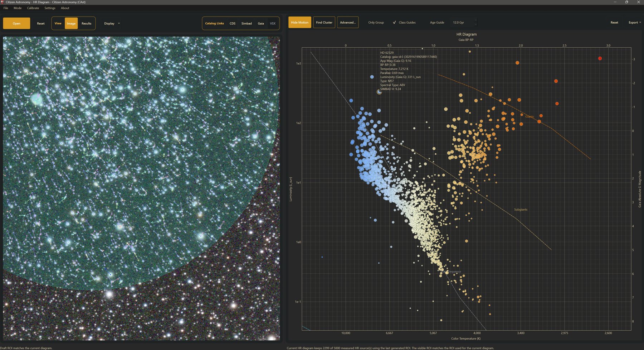Switch the view to Results
The height and width of the screenshot is (350, 644).
click(x=86, y=24)
